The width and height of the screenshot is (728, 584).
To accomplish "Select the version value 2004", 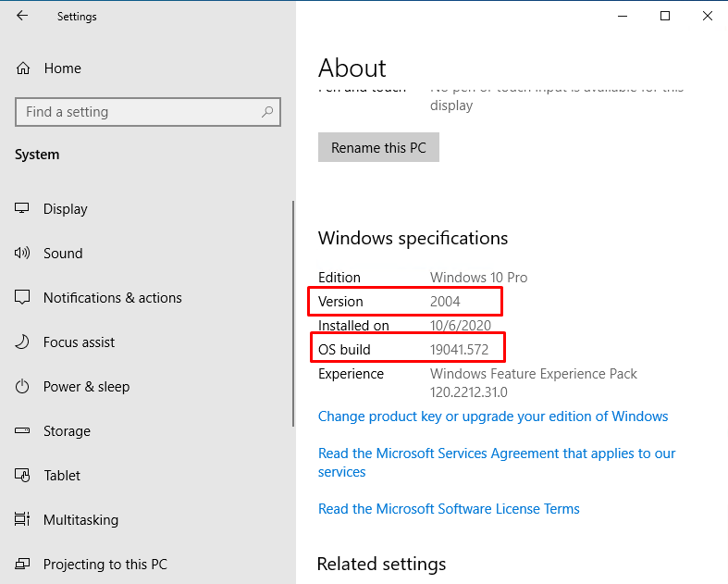I will click(x=445, y=302).
